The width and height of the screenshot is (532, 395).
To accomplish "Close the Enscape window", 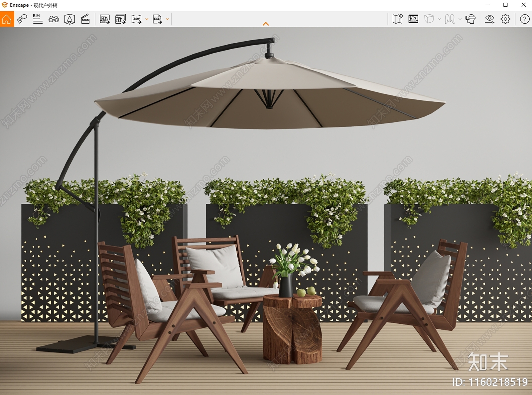I will point(523,5).
